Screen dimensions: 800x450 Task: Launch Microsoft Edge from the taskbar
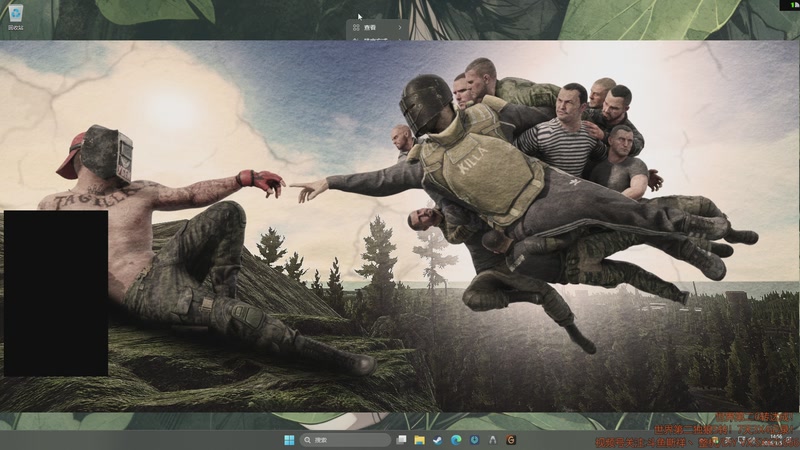(x=456, y=440)
